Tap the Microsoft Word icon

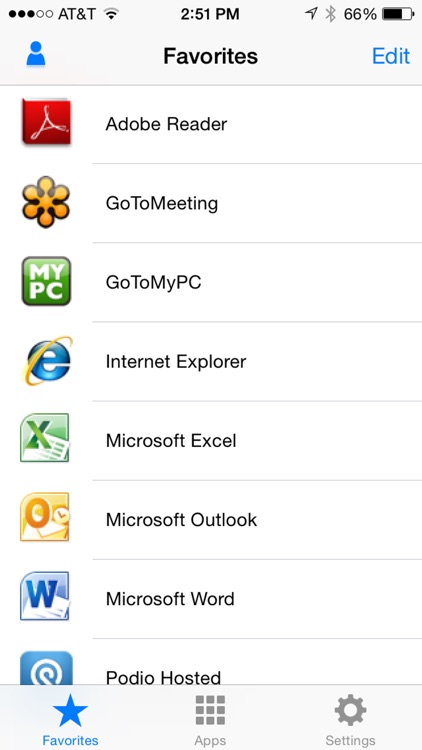44,596
